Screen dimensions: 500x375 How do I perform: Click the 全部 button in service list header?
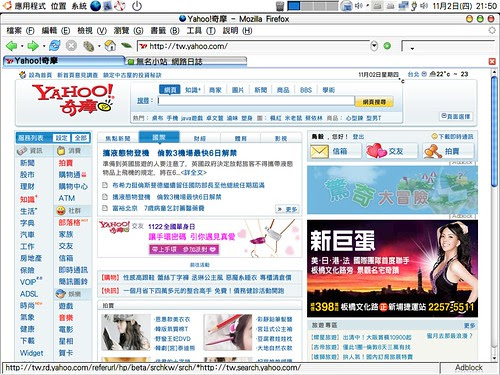[81, 138]
